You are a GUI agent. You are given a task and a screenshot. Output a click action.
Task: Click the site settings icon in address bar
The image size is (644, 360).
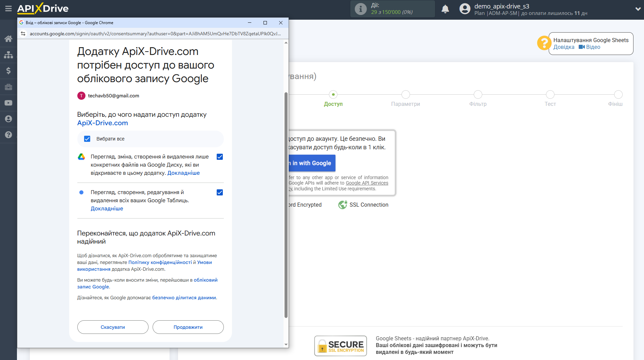[23, 34]
